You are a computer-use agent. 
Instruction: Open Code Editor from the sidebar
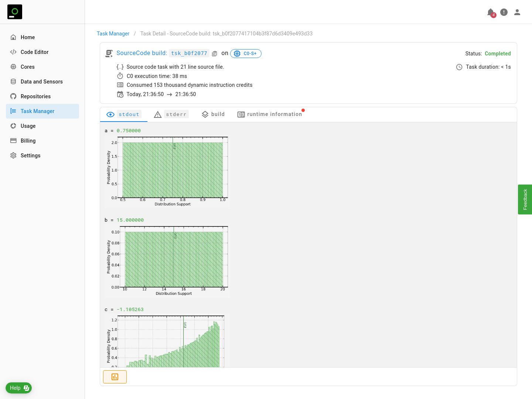34,52
